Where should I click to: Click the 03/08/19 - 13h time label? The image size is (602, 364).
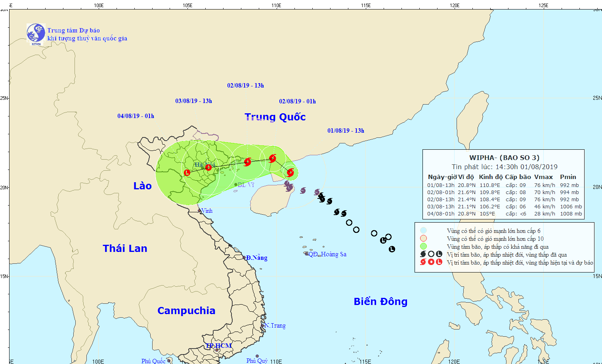(x=193, y=101)
